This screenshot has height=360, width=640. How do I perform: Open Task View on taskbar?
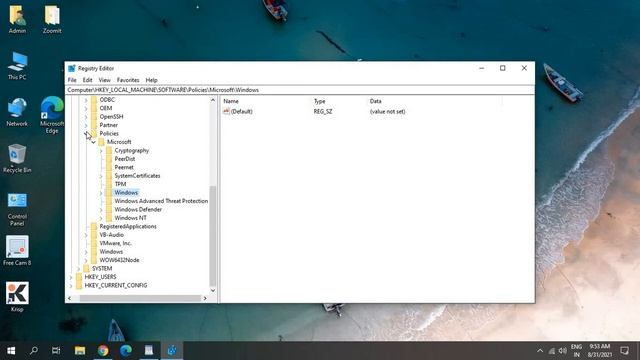pyautogui.click(x=56, y=351)
